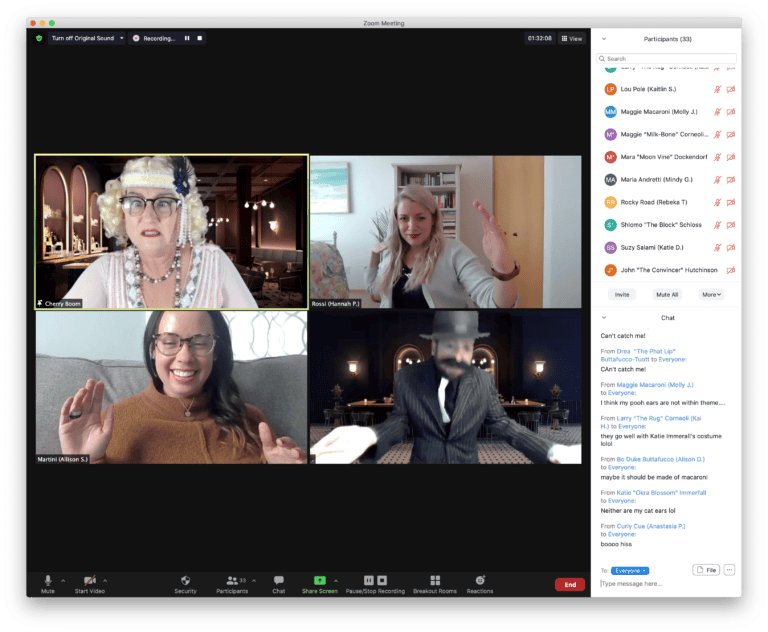Stop the recording from the top bar
Image resolution: width=768 pixels, height=632 pixels.
pyautogui.click(x=200, y=38)
